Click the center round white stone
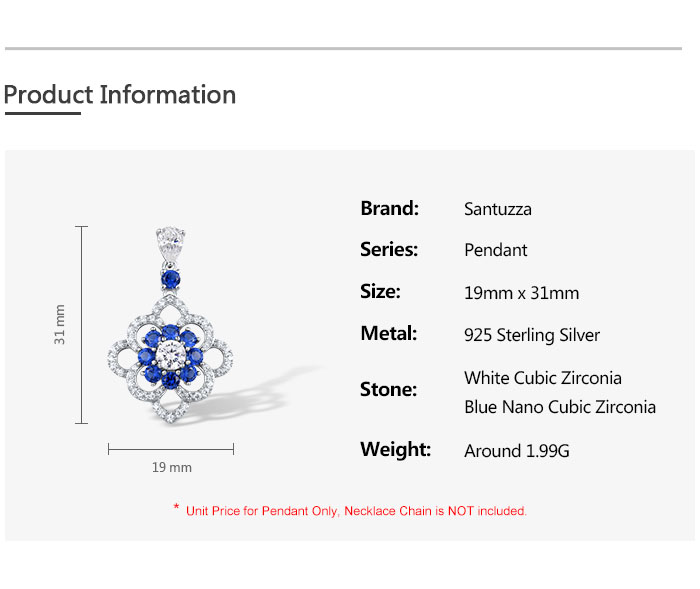 pyautogui.click(x=171, y=355)
